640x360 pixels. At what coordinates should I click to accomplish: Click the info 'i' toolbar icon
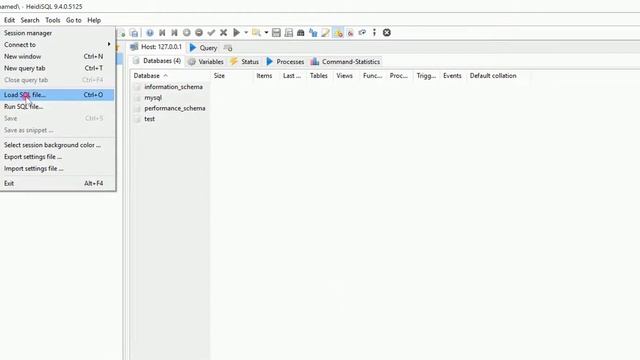point(374,33)
